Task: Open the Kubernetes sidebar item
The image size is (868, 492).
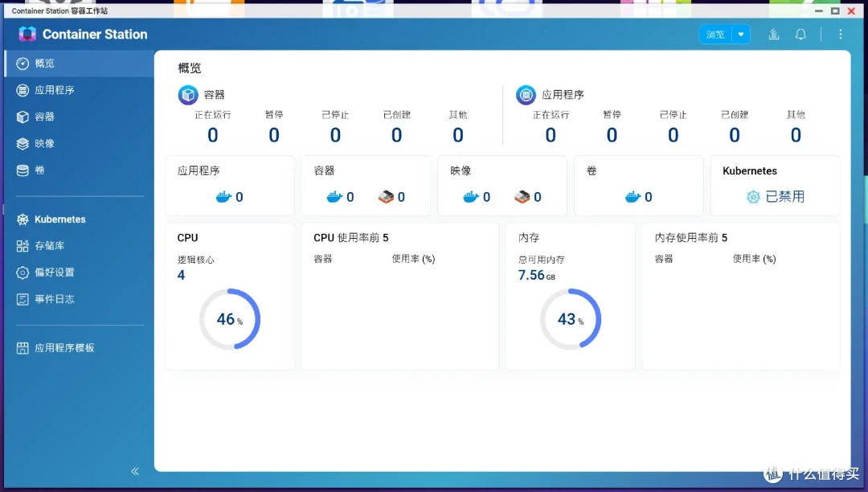Action: point(79,219)
